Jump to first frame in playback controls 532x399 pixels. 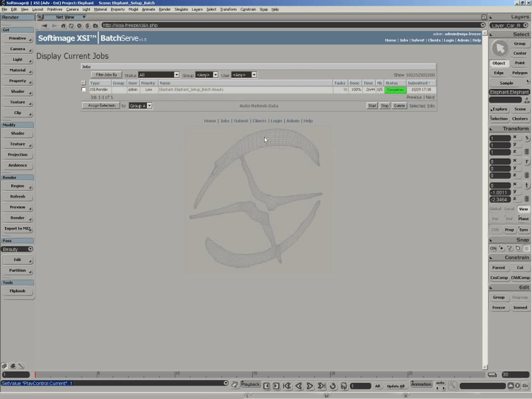(287, 386)
